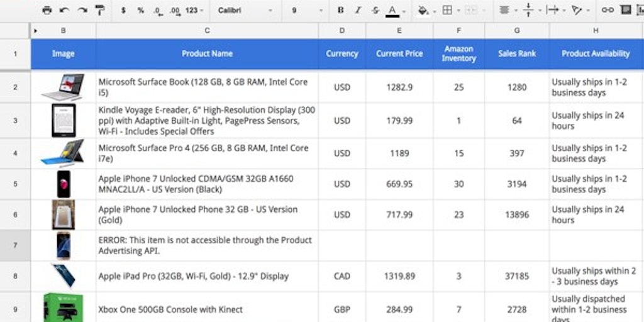The image size is (644, 322).
Task: Expand the vertical align dropdown arrow
Action: click(540, 11)
